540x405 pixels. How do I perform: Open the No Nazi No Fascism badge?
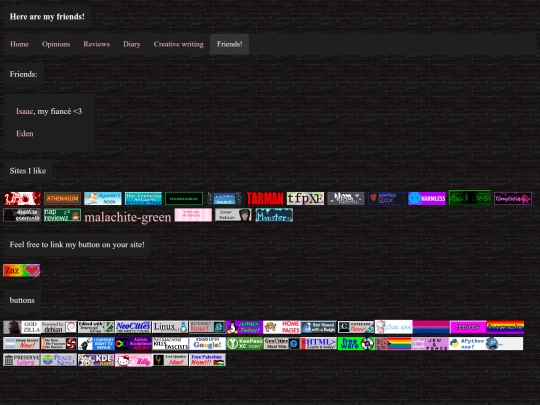coord(59,344)
